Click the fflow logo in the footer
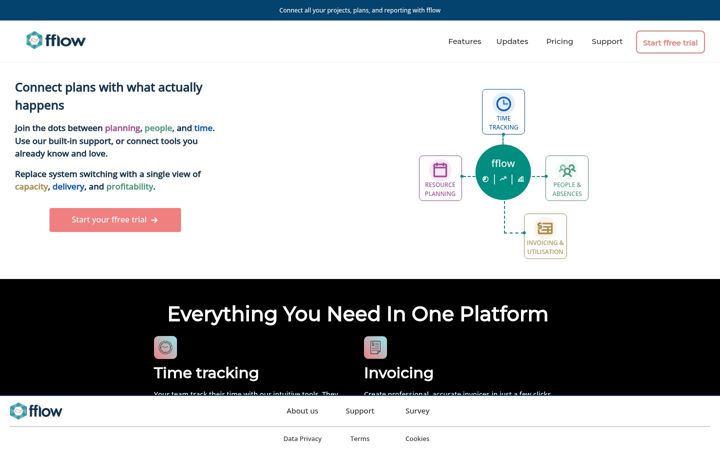 pos(36,411)
